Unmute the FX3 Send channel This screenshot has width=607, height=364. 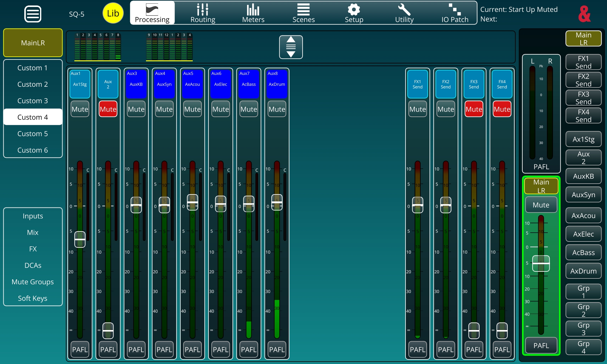[473, 109]
